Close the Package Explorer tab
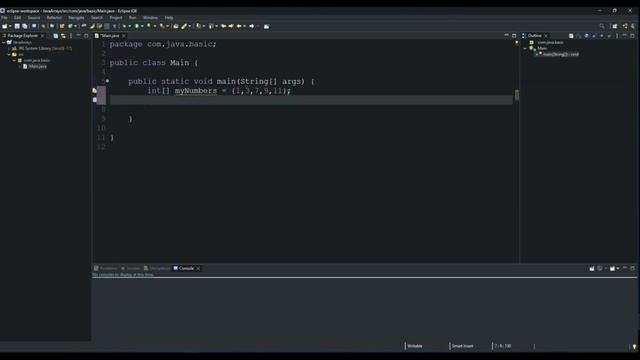The width and height of the screenshot is (640, 360). click(x=42, y=36)
